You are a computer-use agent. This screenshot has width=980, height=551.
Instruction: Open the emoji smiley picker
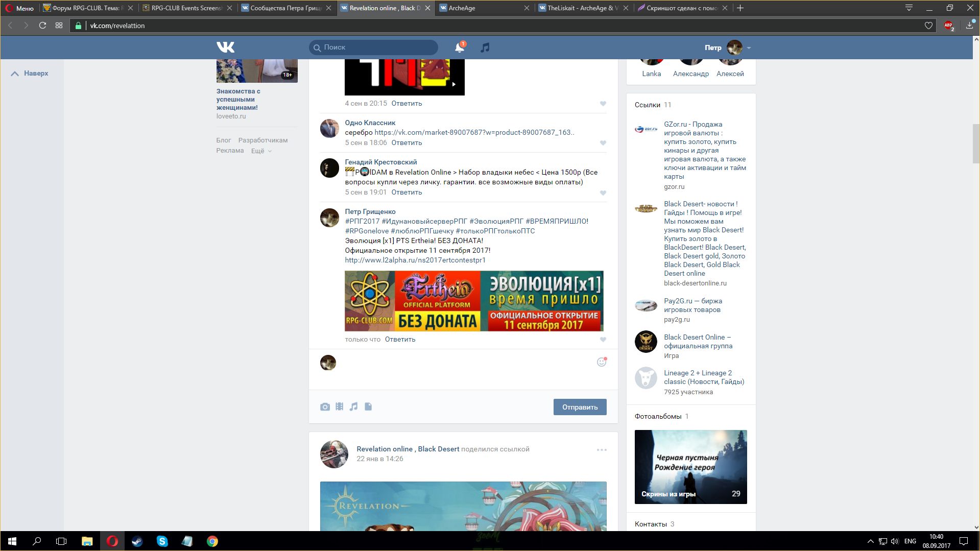pos(602,362)
